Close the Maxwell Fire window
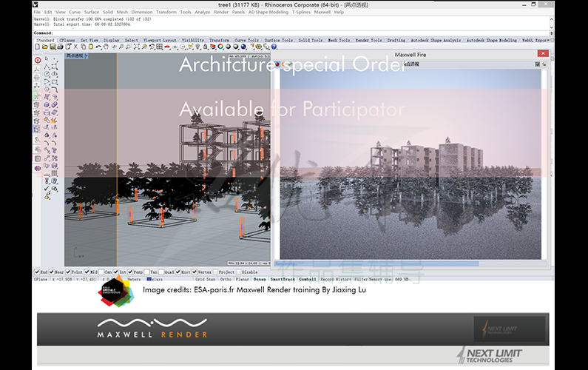Viewport: 588px width, 370px height. coord(543,53)
